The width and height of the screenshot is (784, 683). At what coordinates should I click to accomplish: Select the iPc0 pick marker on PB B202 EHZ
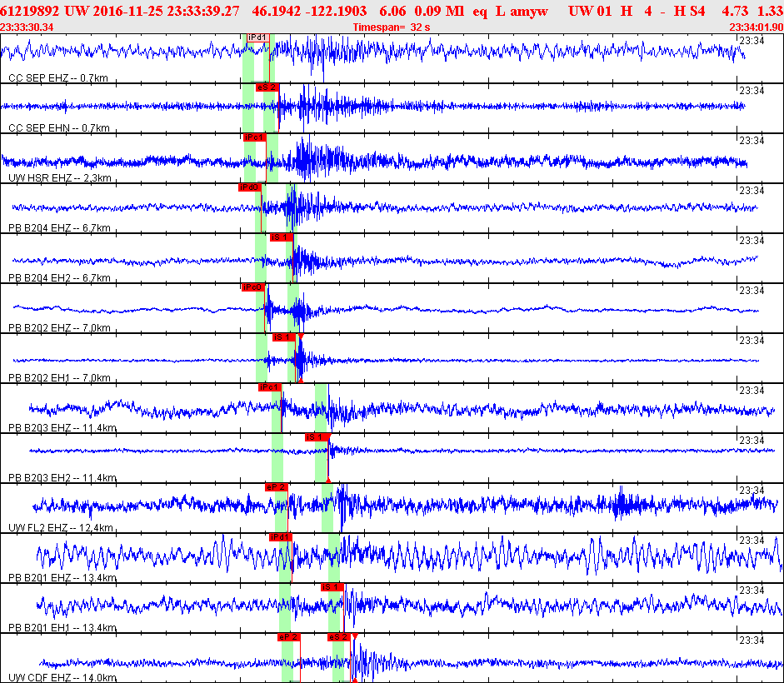(253, 287)
